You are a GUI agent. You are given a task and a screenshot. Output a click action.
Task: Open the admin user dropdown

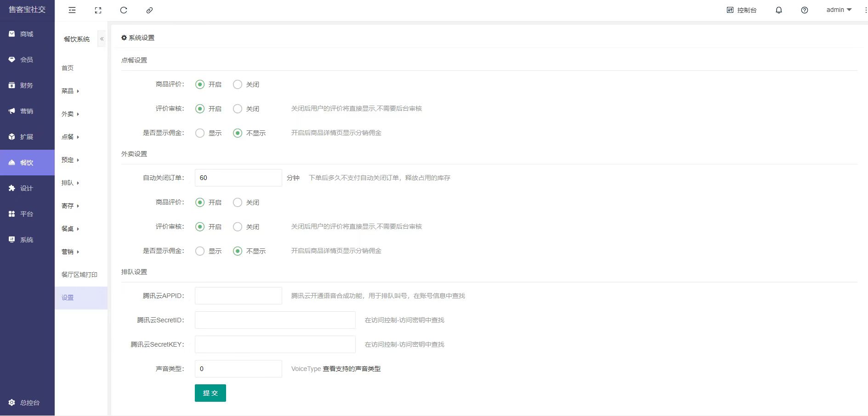point(839,10)
